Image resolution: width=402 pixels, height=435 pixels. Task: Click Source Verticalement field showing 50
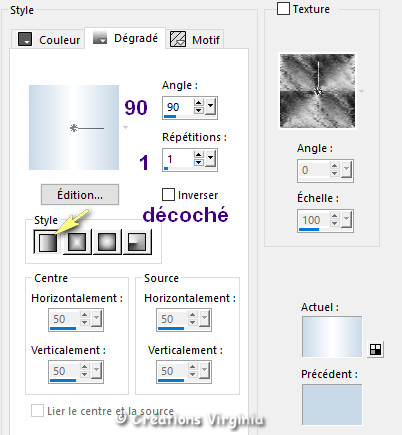173,371
